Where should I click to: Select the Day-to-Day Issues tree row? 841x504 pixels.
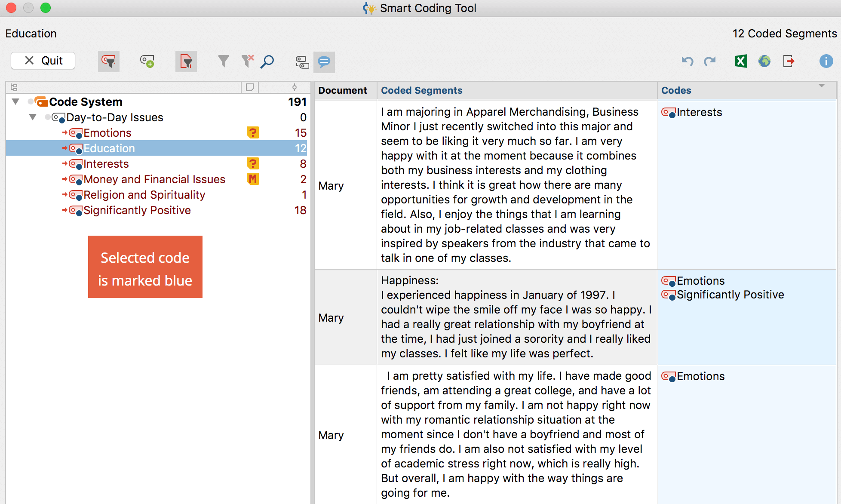(157, 117)
